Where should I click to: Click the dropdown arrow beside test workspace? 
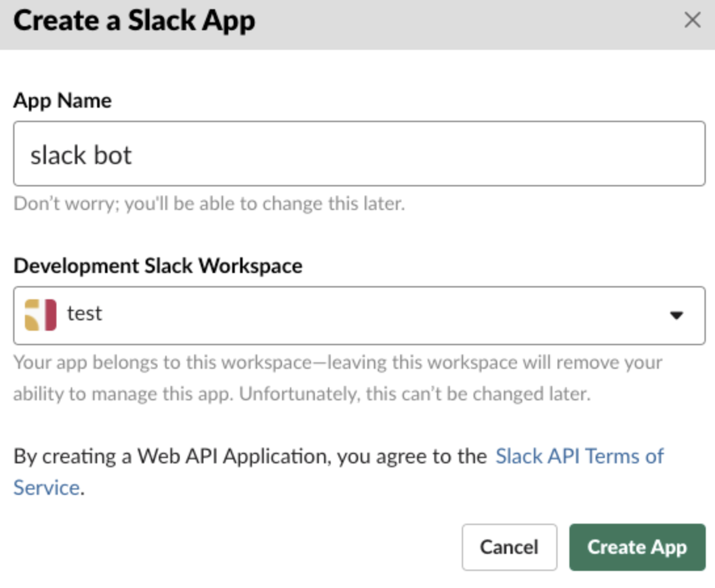click(676, 315)
